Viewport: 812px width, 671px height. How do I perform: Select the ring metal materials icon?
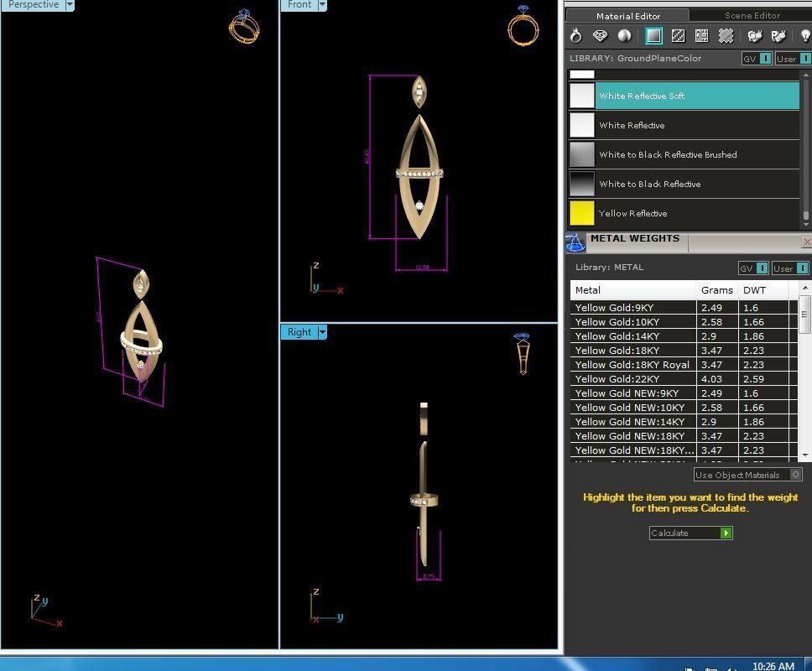tap(575, 36)
